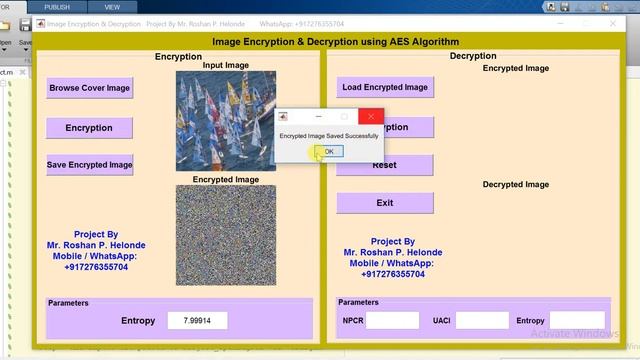640x360 pixels.
Task: Click the save icon in MATLAB quick access bar
Action: (565, 7)
